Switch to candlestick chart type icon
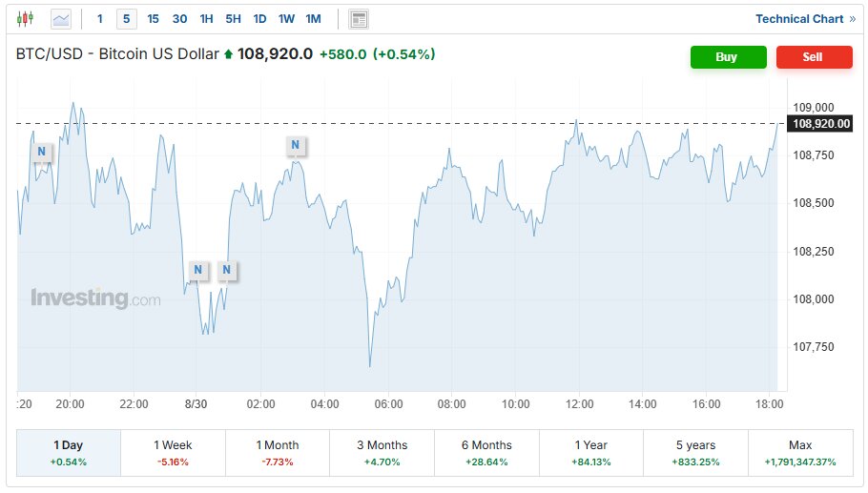Viewport: 868px width, 493px height. tap(25, 19)
